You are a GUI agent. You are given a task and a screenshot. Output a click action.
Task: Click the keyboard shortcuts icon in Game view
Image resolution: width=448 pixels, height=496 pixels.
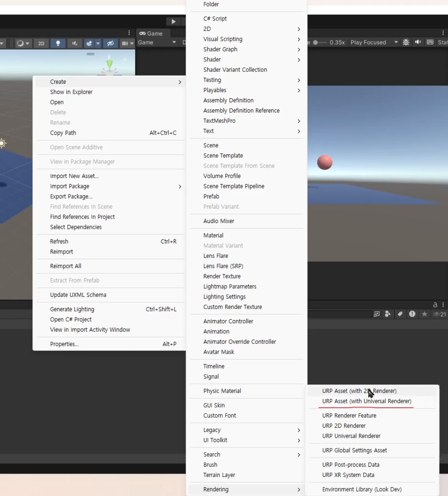coord(430,42)
